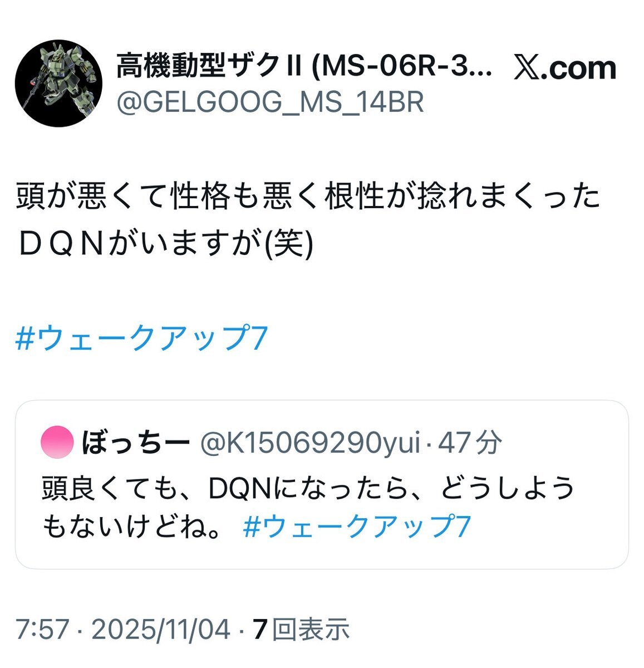The height and width of the screenshot is (668, 644).
Task: Click the pink avatar of ぼっちー
Action: tap(57, 443)
